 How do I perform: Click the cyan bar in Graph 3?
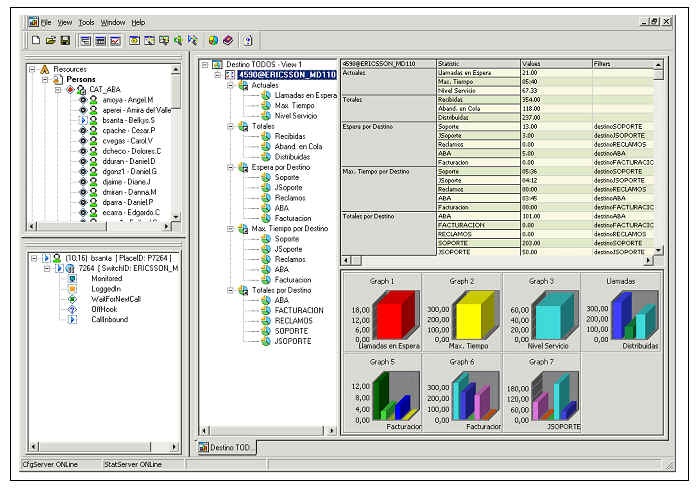point(553,317)
